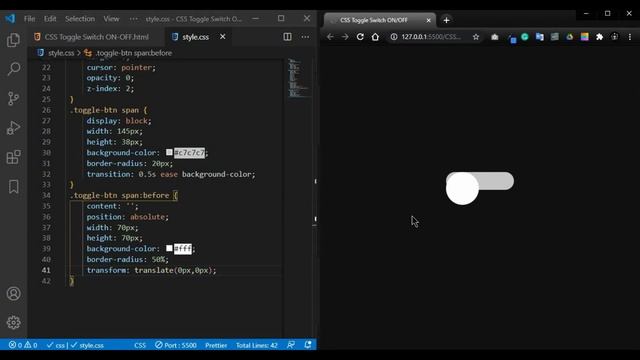The height and width of the screenshot is (360, 640).
Task: Toggle the switch on the web page
Action: click(x=480, y=187)
